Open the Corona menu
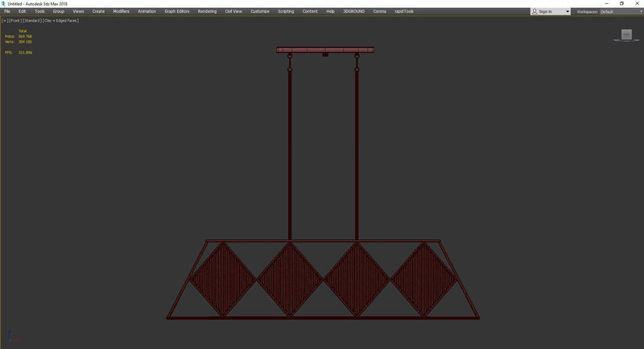This screenshot has height=349, width=644. (379, 11)
